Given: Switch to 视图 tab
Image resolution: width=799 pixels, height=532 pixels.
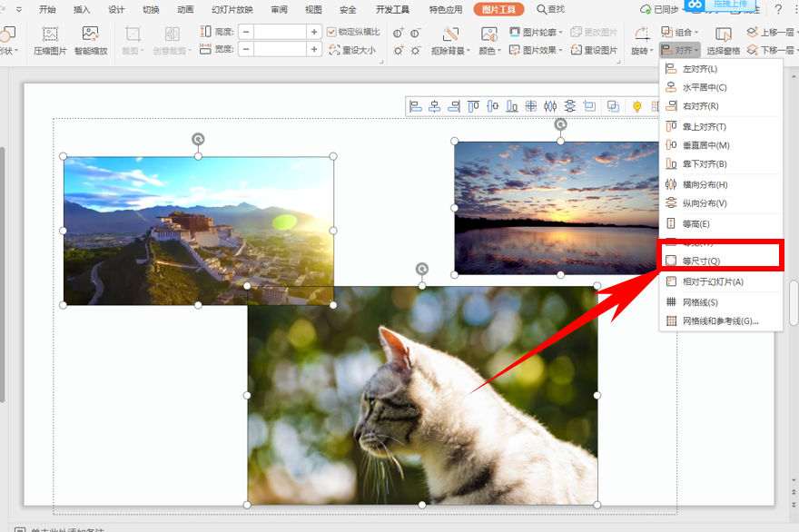Looking at the screenshot, I should (x=313, y=9).
